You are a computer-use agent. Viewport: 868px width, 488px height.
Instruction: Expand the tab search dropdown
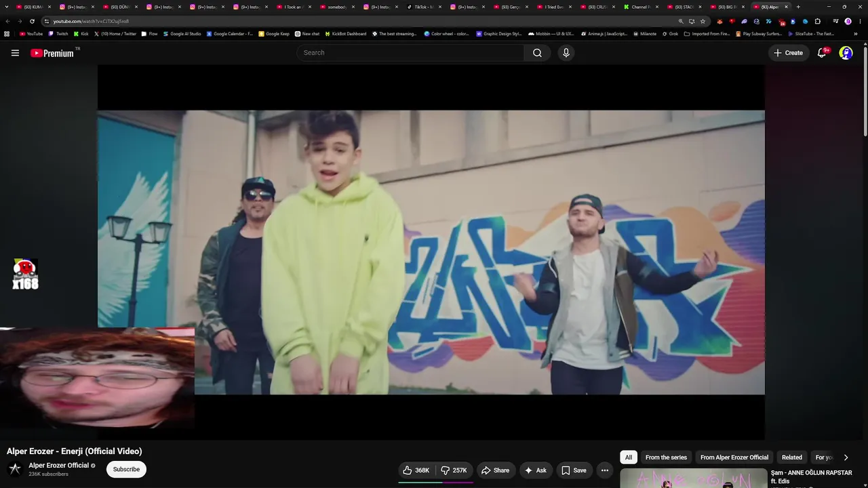[7, 7]
